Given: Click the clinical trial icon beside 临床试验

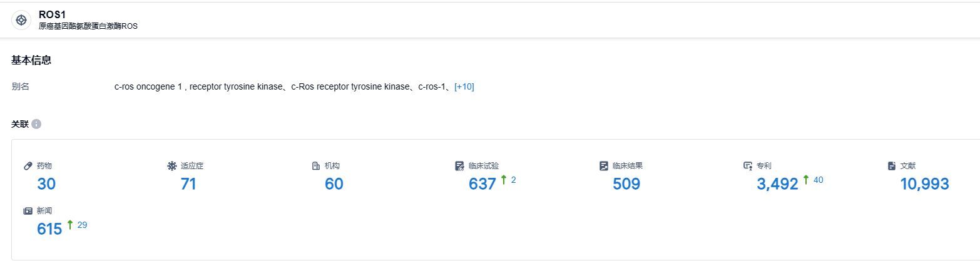Looking at the screenshot, I should click(460, 166).
